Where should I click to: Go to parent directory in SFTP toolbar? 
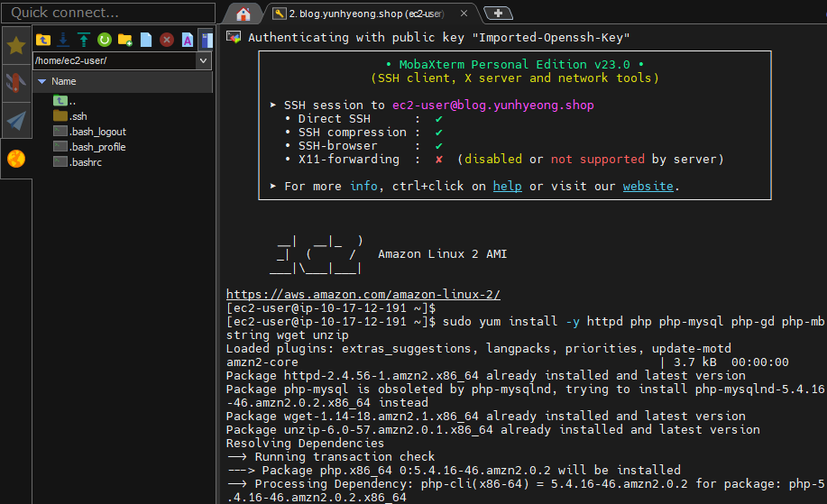[x=43, y=40]
